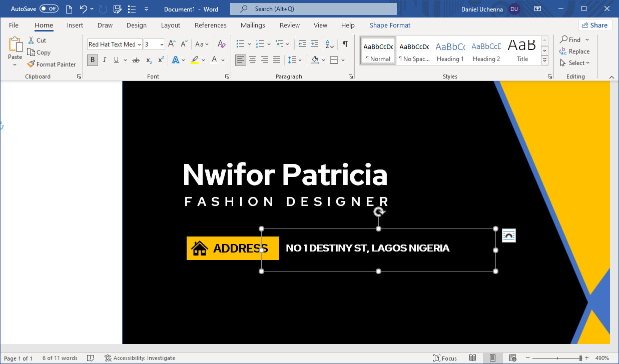Click the Format Painter icon
This screenshot has height=364, width=619.
click(32, 64)
